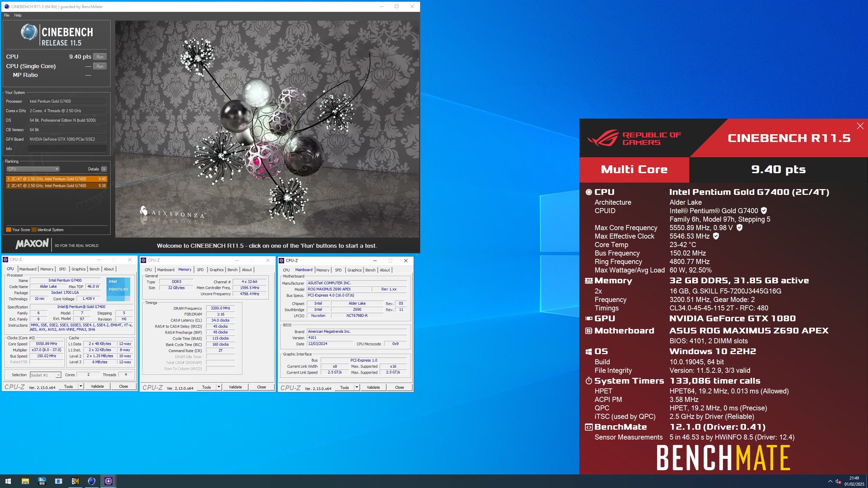The height and width of the screenshot is (488, 868).
Task: Select the second ranking entry scoring 9.38
Action: point(57,186)
